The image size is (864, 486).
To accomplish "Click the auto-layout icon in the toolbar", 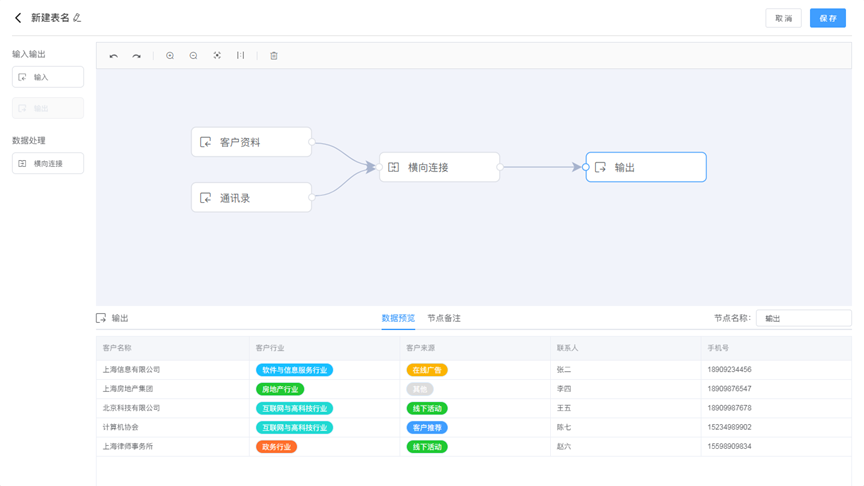I will point(241,56).
